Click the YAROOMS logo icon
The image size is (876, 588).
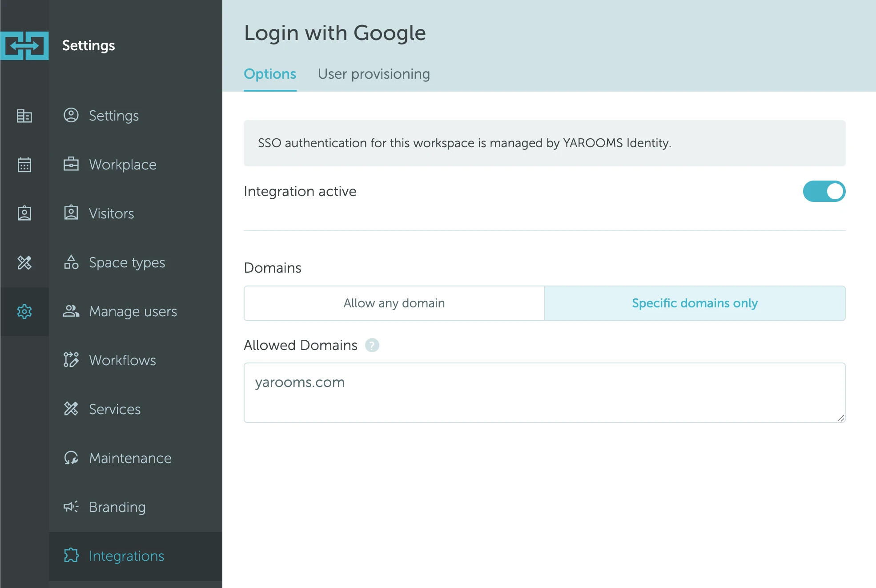coord(24,45)
